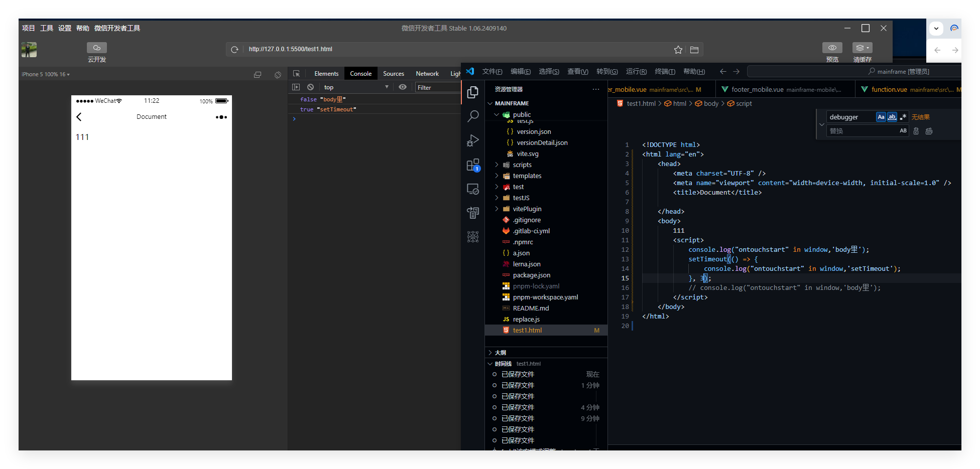Clear the console output
The width and height of the screenshot is (980, 469).
(x=311, y=87)
